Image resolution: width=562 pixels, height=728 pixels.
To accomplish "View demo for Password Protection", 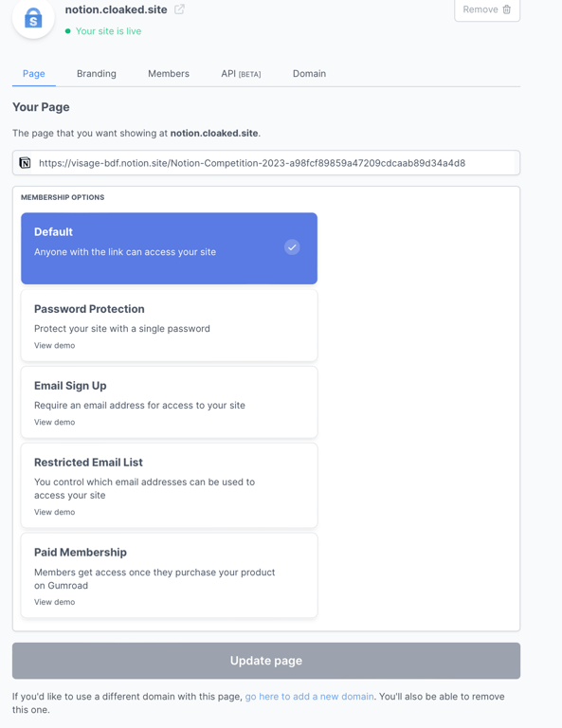I will [54, 345].
